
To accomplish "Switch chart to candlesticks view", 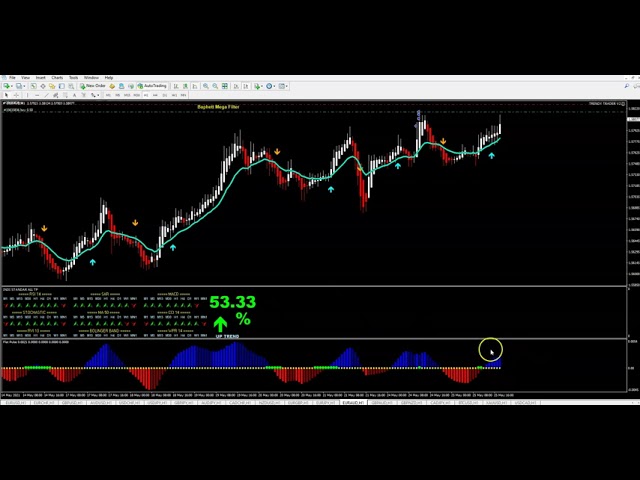I will pos(188,86).
